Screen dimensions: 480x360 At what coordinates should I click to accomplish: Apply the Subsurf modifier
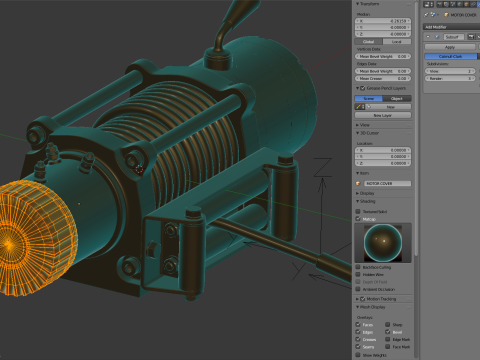pos(450,47)
